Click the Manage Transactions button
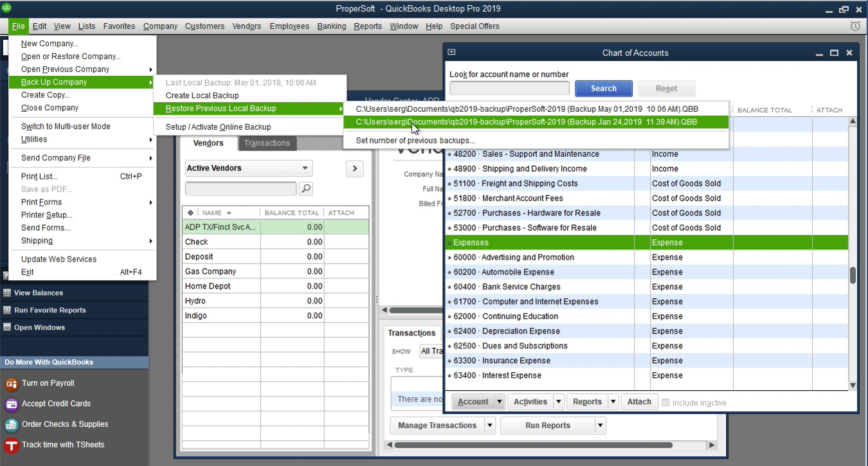 pos(437,426)
